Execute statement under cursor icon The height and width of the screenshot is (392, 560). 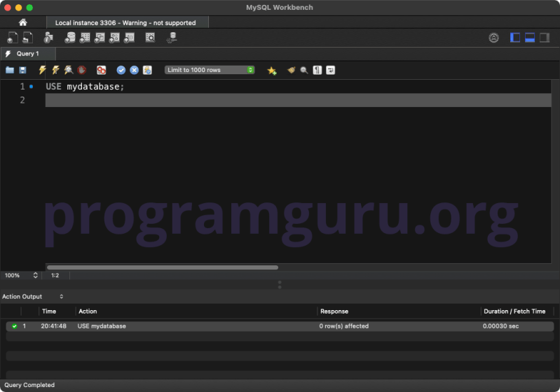tap(55, 70)
